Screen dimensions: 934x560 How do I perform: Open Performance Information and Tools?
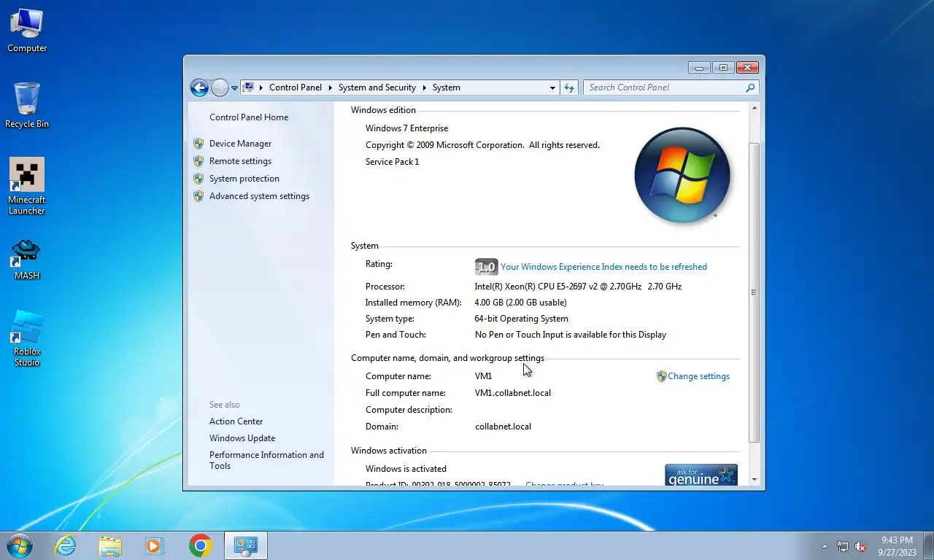(x=266, y=460)
